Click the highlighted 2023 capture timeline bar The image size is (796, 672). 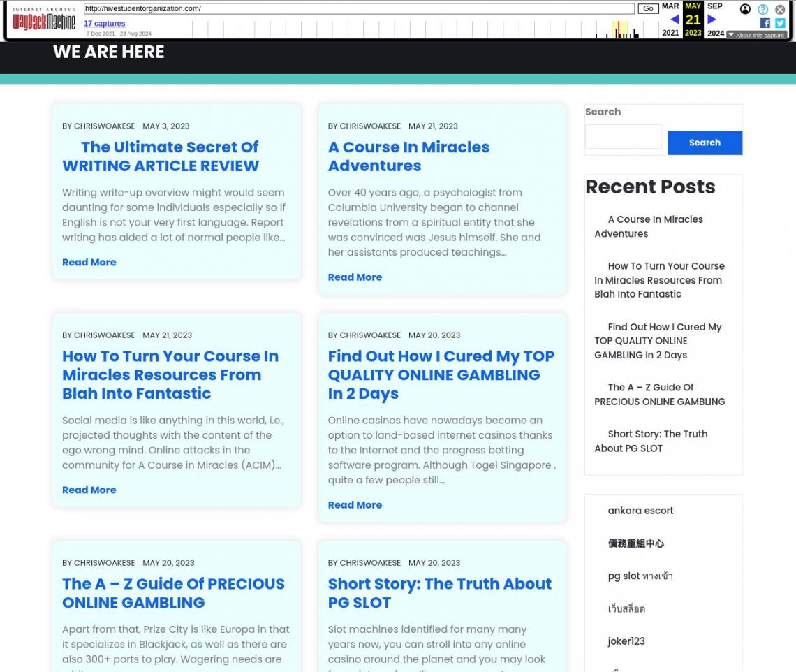(x=618, y=30)
